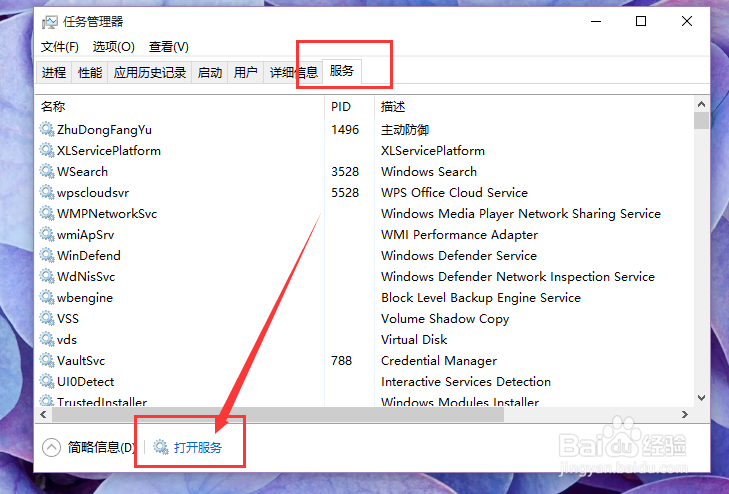
Task: Switch to the 详细信息 tab
Action: tap(293, 72)
